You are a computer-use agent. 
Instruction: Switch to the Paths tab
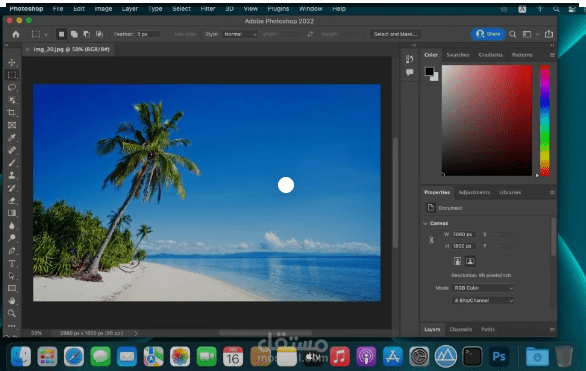tap(488, 330)
